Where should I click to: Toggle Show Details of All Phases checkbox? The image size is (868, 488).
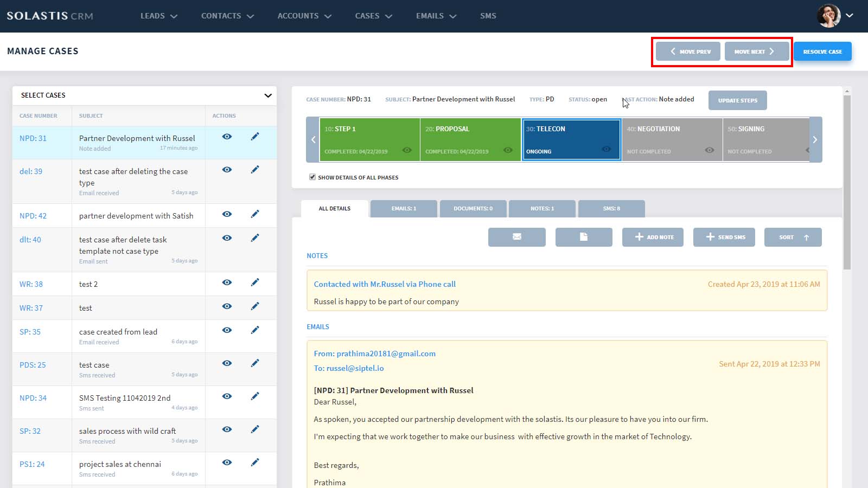click(x=312, y=177)
